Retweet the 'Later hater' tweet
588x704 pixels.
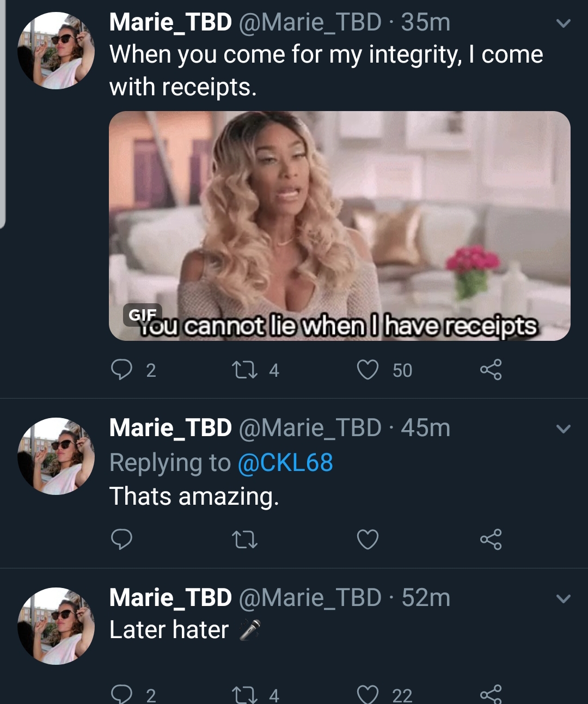(x=244, y=695)
